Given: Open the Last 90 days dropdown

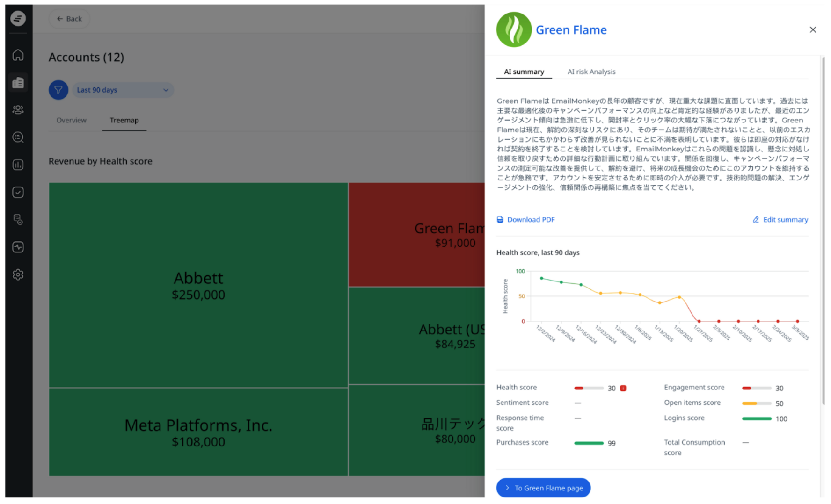Looking at the screenshot, I should (x=123, y=90).
